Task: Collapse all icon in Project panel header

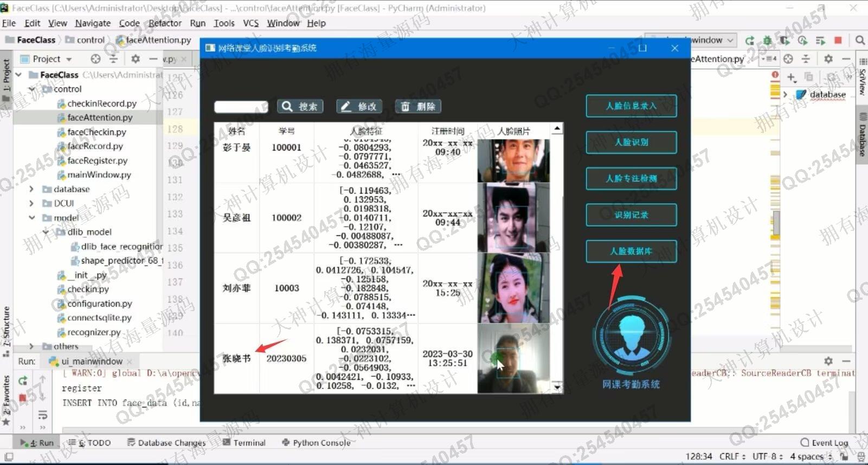Action: [x=113, y=59]
